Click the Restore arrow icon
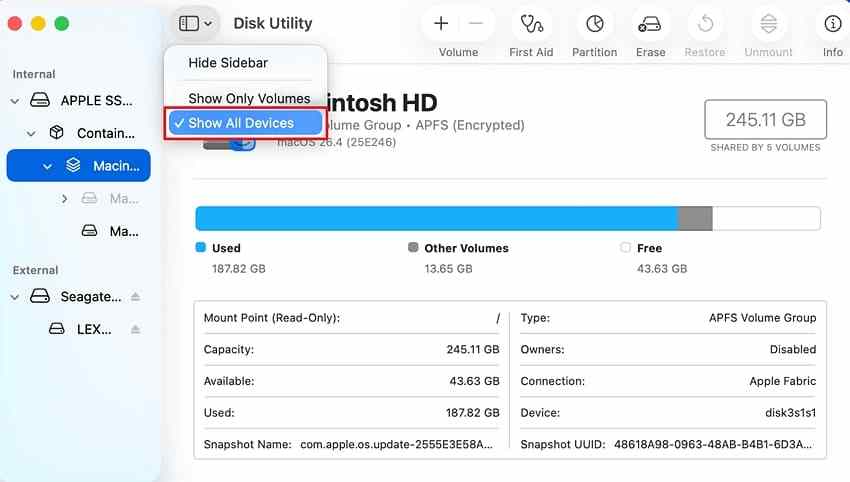Viewport: 850px width, 482px height. (x=705, y=24)
